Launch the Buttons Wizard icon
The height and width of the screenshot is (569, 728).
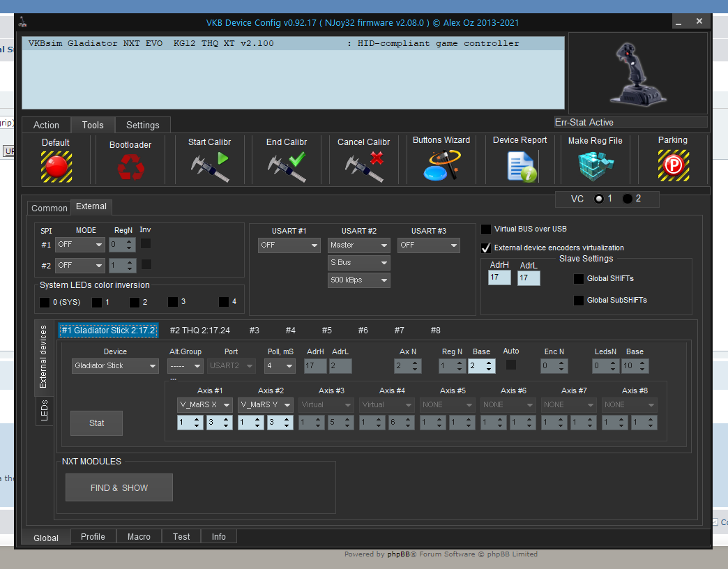tap(441, 166)
